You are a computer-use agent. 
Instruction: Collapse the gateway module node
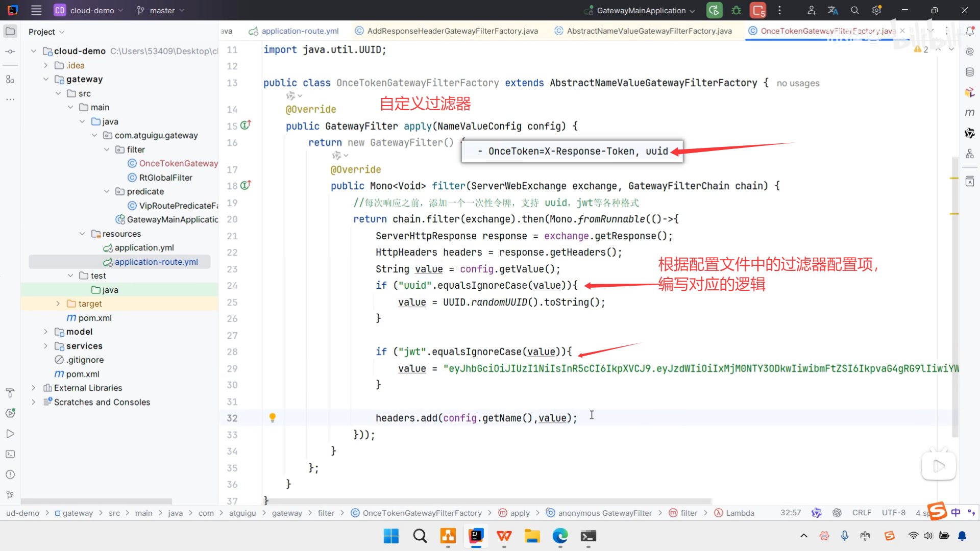[46, 79]
